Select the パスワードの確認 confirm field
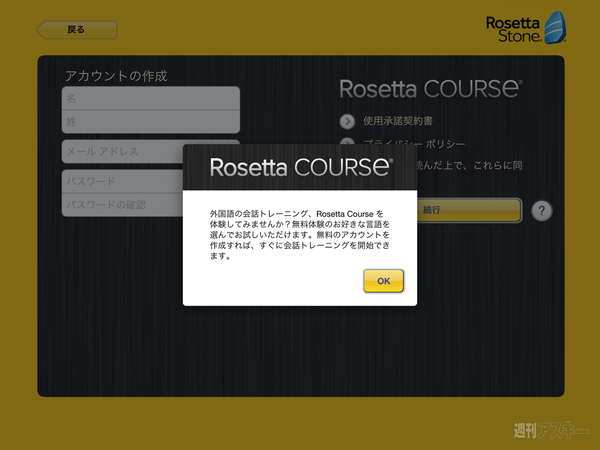Screen dimensions: 600x450 (x=122, y=205)
